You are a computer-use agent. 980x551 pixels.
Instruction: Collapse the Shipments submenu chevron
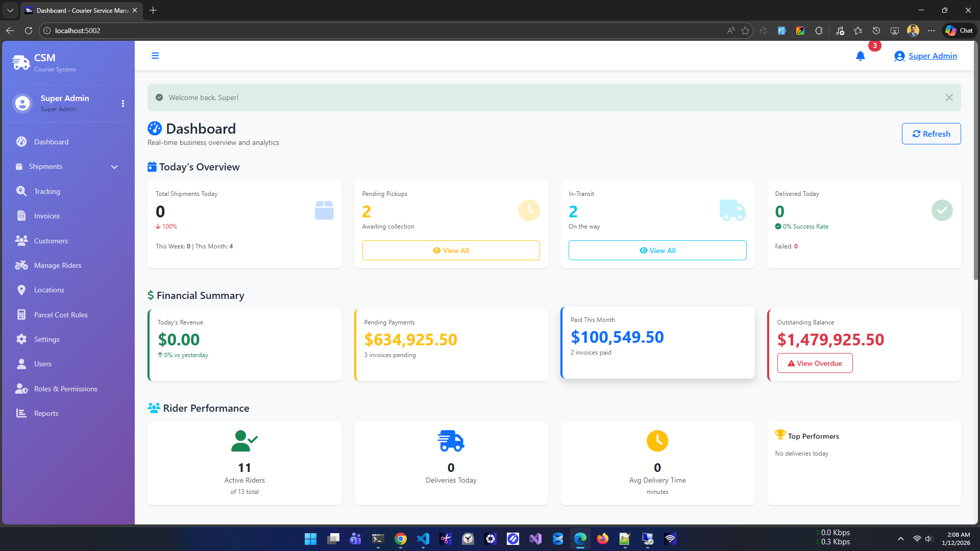[x=114, y=166]
